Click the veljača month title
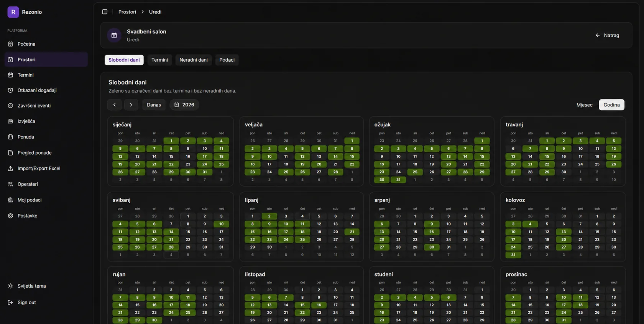The image size is (644, 324). coord(254,125)
